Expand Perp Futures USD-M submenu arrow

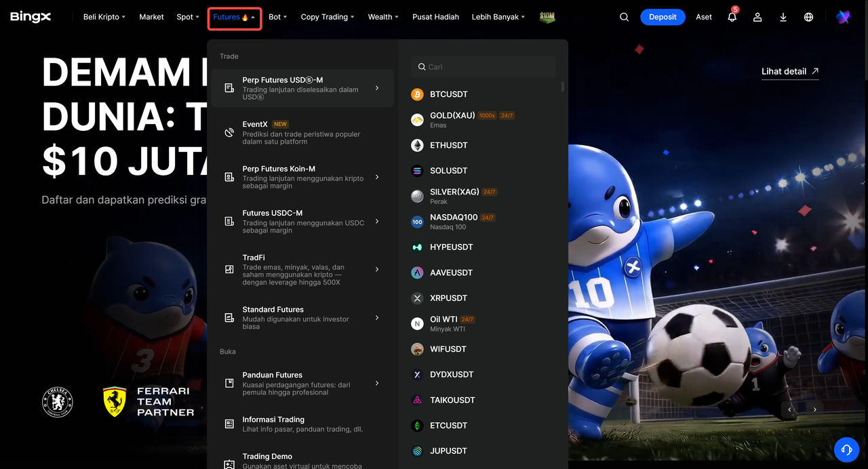pyautogui.click(x=377, y=88)
